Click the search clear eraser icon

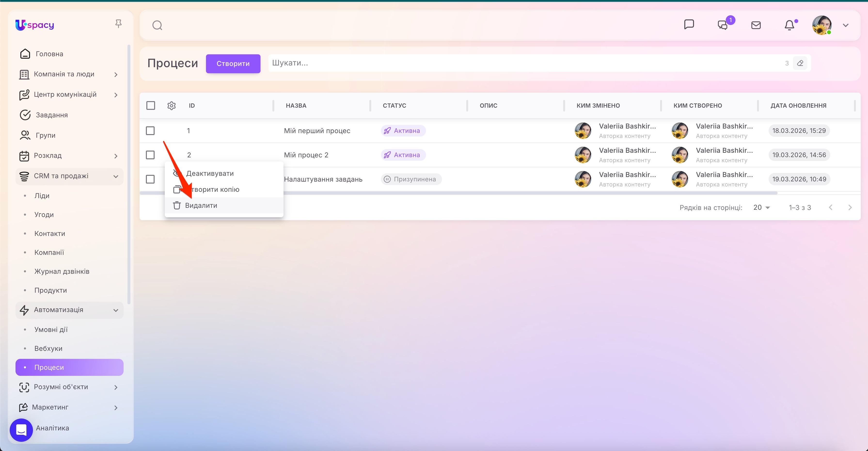click(800, 63)
